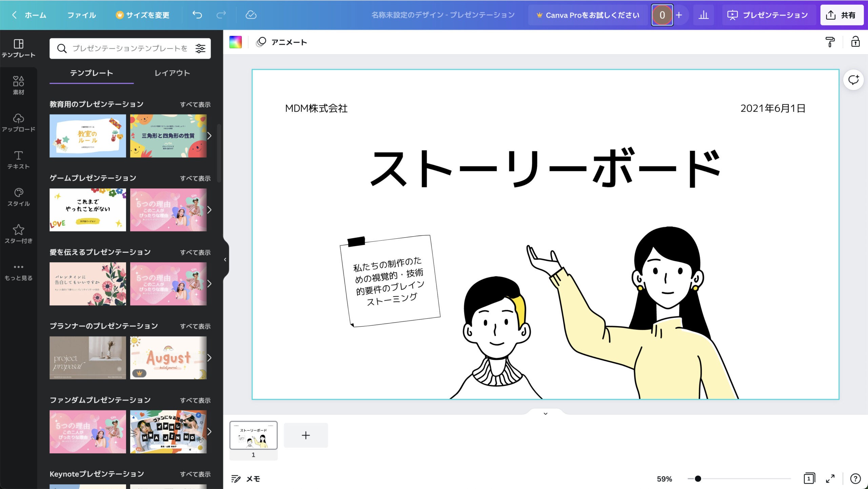Click Canva Proをお試しください

[588, 15]
